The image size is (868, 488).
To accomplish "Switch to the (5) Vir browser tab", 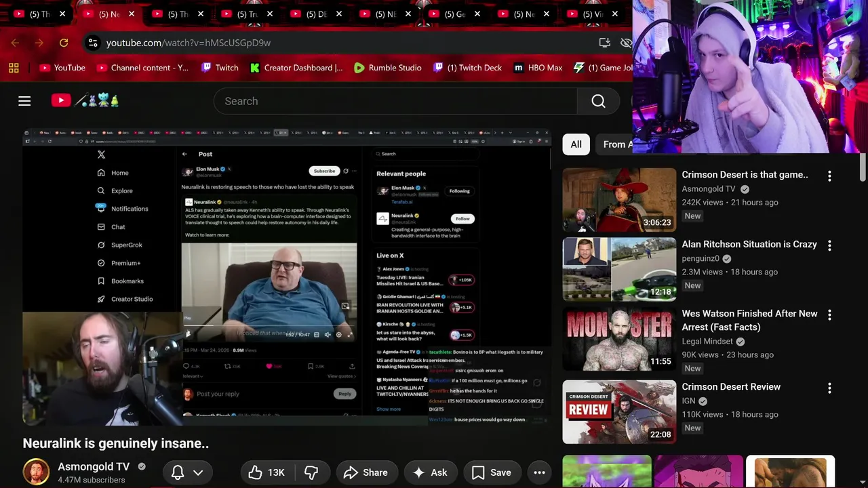I will click(593, 14).
